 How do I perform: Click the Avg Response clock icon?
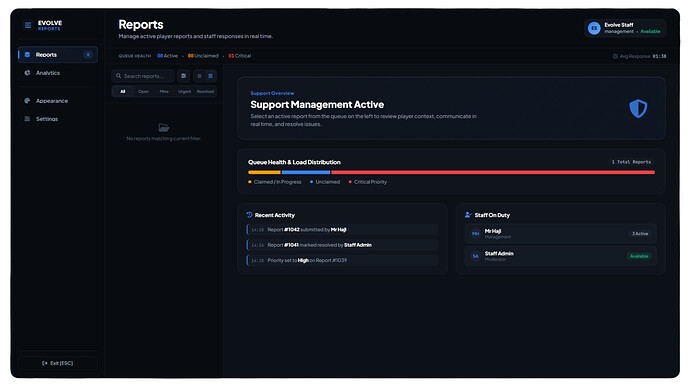[x=615, y=56]
